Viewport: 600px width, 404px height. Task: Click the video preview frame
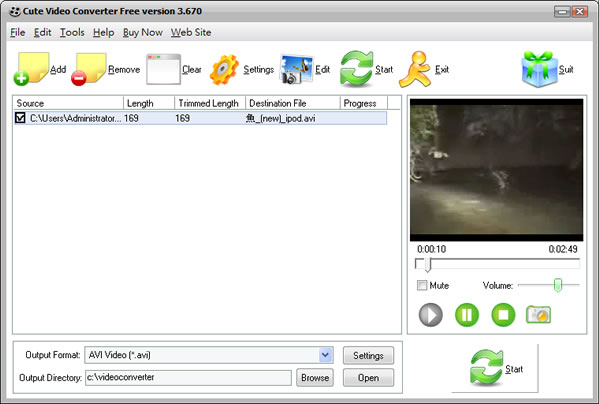click(496, 170)
